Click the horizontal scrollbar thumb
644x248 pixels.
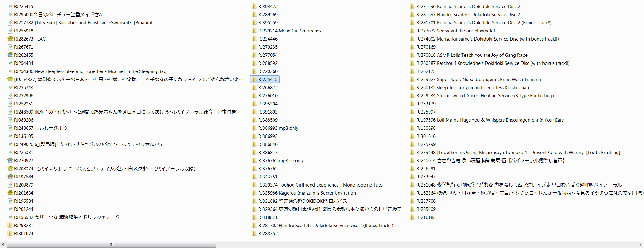(111, 245)
